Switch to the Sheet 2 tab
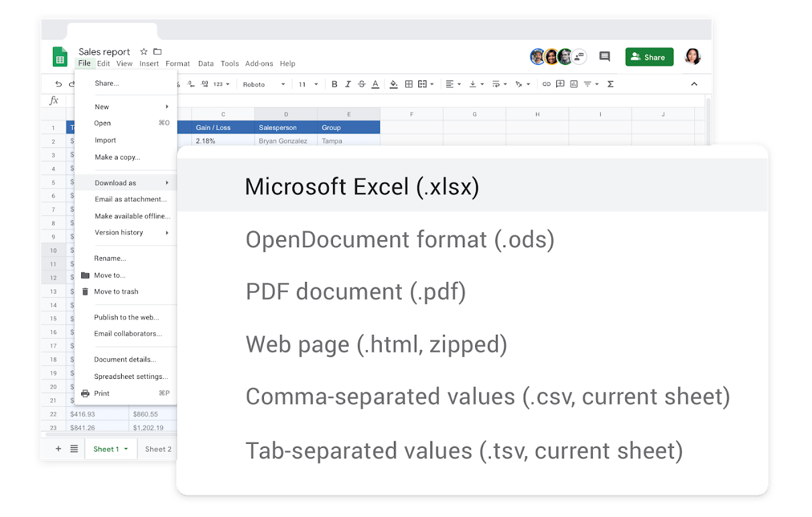The height and width of the screenshot is (517, 812). (x=158, y=449)
